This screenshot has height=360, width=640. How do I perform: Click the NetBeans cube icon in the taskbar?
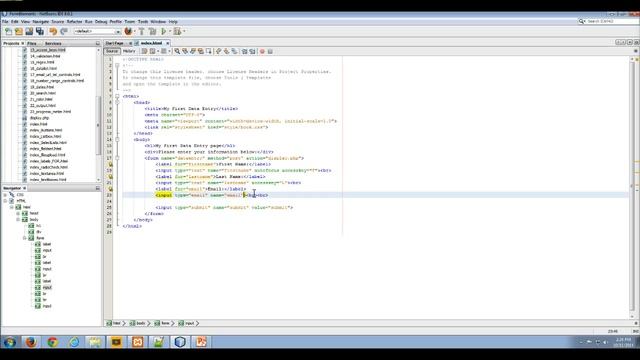point(180,342)
